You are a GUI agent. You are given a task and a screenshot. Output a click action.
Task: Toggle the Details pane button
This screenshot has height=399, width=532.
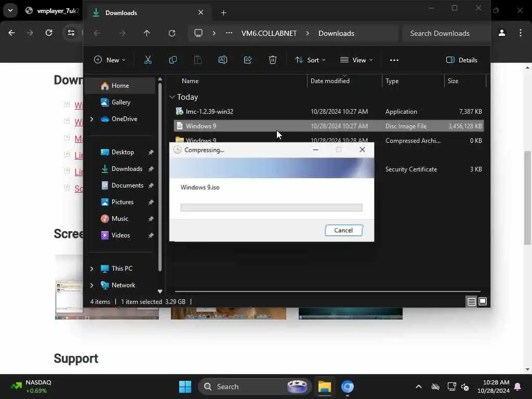461,60
